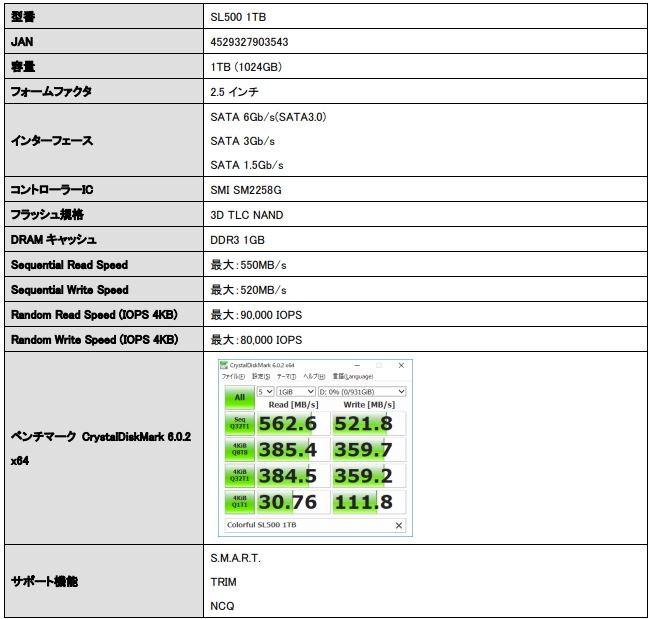Close the CrystalDiskMark window

[400, 366]
